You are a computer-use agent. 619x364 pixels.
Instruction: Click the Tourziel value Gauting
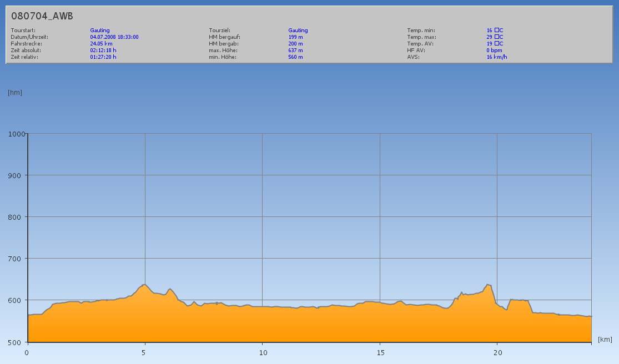[x=298, y=31]
